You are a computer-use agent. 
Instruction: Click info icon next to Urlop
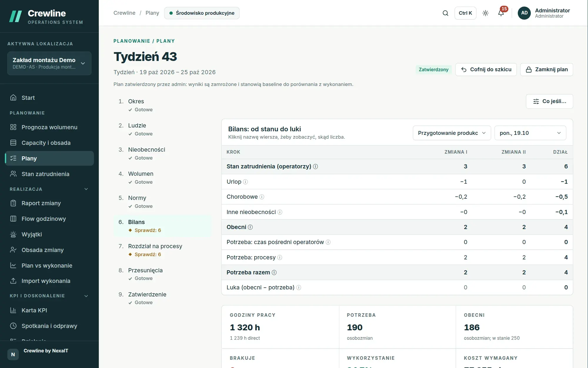[x=245, y=182]
